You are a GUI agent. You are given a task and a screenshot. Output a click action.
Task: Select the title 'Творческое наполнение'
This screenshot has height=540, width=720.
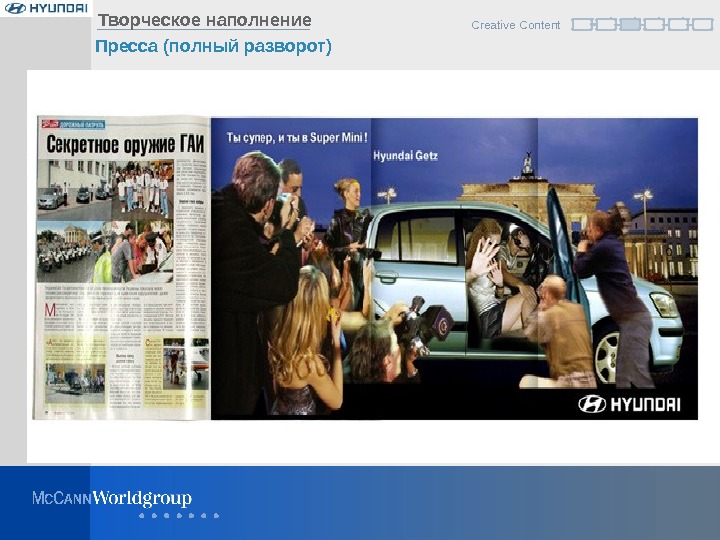tap(204, 20)
